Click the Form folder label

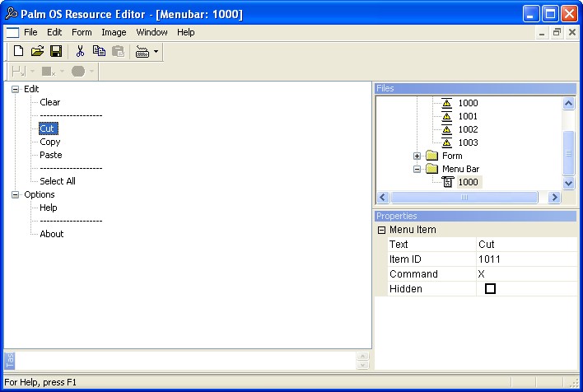point(452,156)
